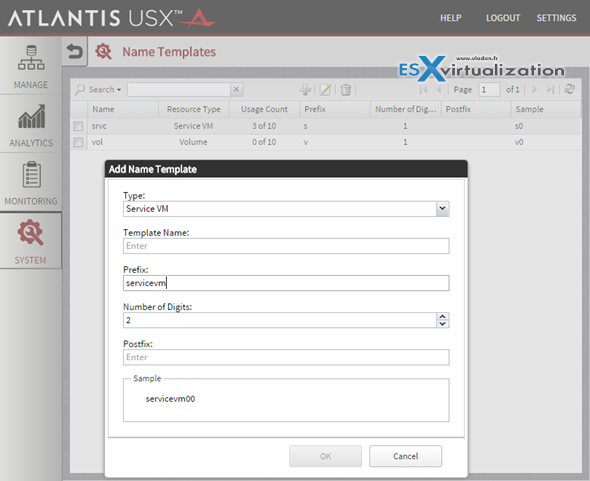Click the Add Name Template title bar
The height and width of the screenshot is (481, 590).
click(286, 169)
